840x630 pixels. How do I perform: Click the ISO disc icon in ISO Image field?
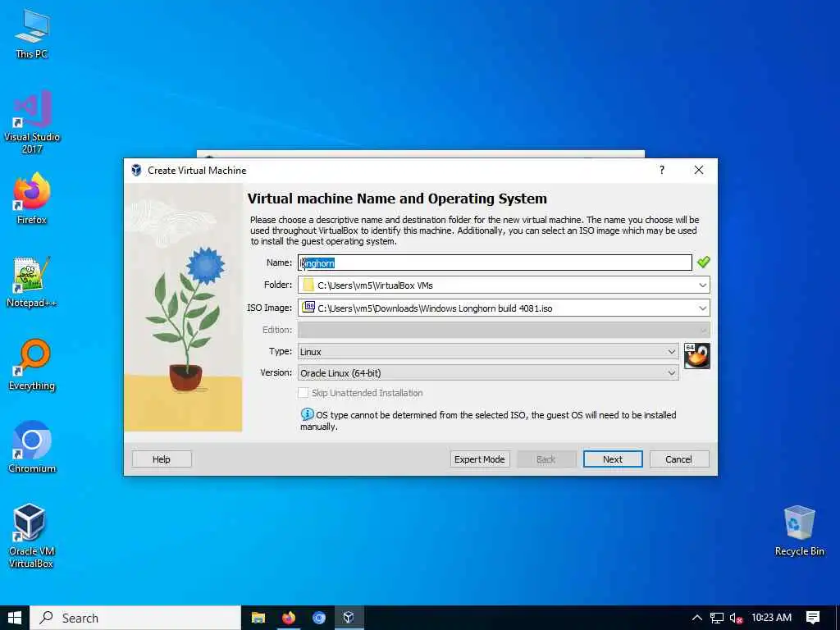[x=308, y=307]
